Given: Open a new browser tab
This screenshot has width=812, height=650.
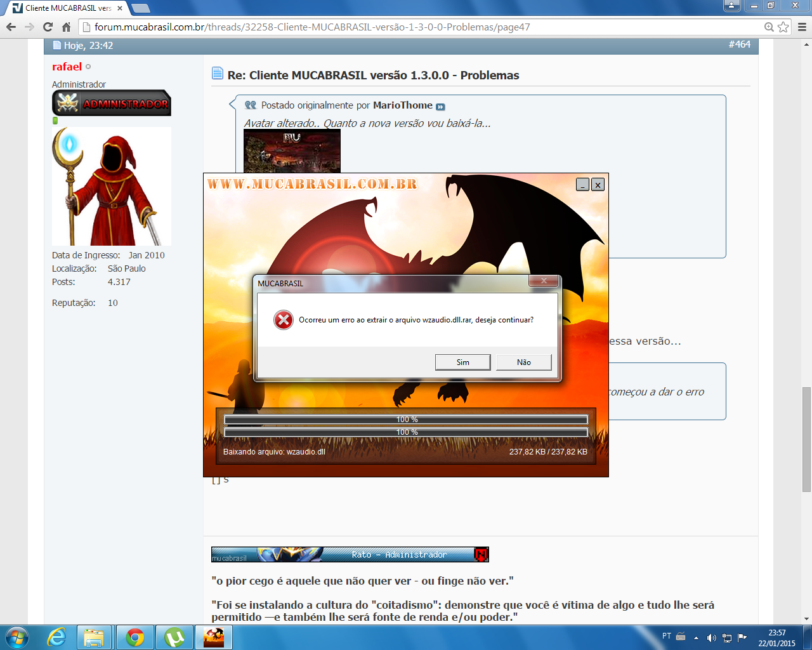Looking at the screenshot, I should 140,8.
